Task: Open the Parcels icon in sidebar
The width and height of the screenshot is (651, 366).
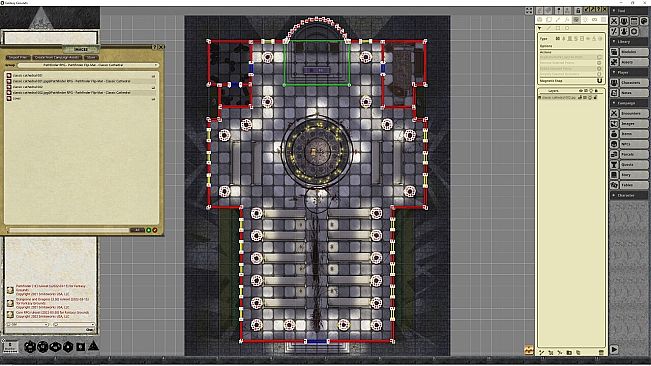Action: point(614,154)
